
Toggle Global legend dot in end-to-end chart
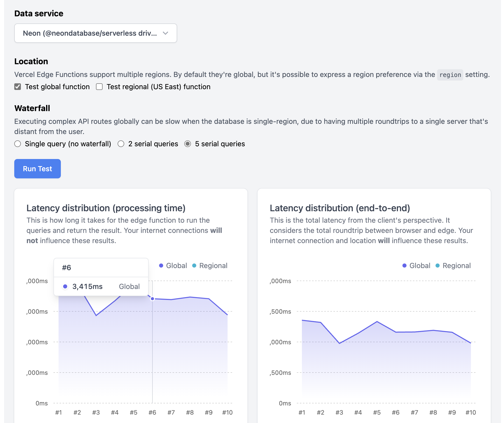tap(404, 266)
